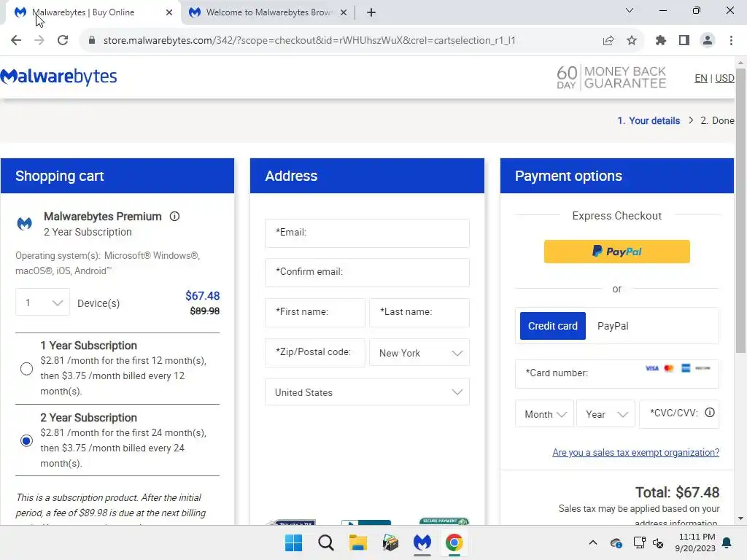
Task: Click the CVC/CVV info icon
Action: (x=710, y=413)
